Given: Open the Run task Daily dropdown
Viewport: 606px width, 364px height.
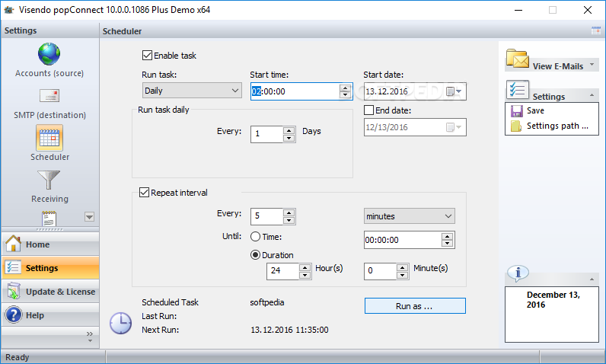Looking at the screenshot, I should click(192, 91).
